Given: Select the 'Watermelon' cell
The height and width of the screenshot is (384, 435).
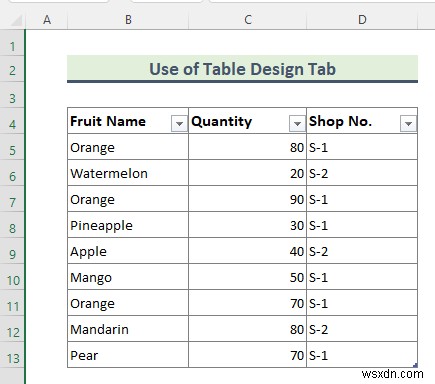Looking at the screenshot, I should pyautogui.click(x=128, y=173).
